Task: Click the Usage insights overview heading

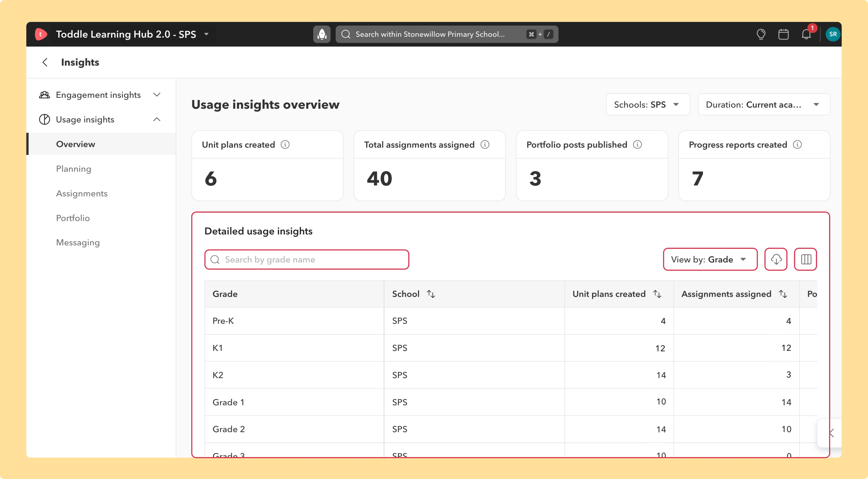Action: coord(265,105)
